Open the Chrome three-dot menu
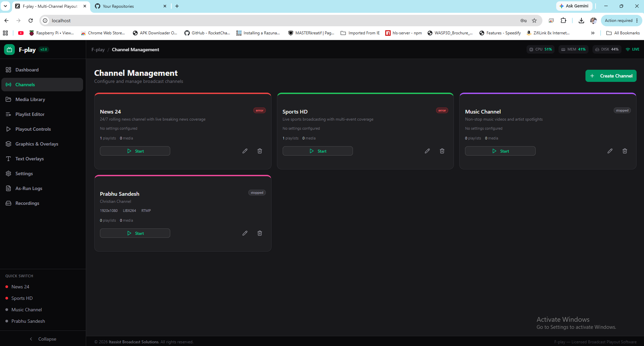 pos(637,21)
